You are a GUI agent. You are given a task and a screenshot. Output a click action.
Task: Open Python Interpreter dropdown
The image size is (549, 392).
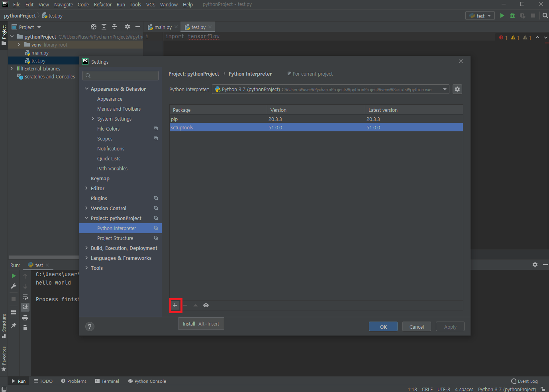(x=331, y=89)
